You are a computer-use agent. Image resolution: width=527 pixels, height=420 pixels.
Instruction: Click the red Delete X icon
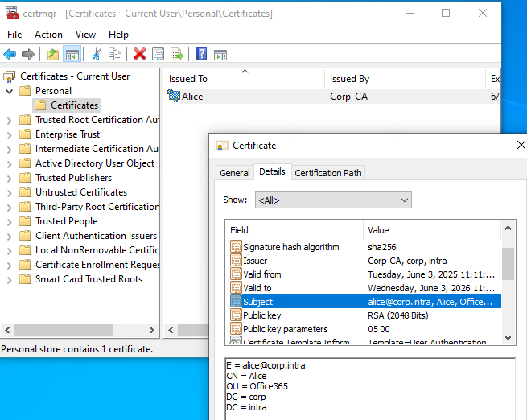pyautogui.click(x=139, y=54)
